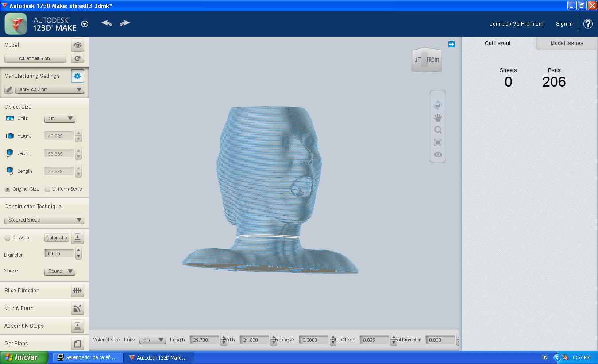This screenshot has height=364, width=598.
Task: Click material Width field 21.000
Action: point(255,340)
